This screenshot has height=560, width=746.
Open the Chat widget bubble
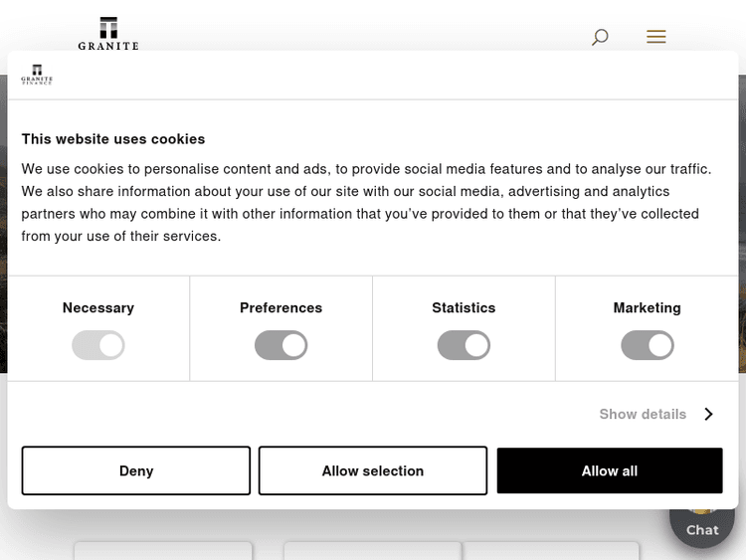point(702,522)
